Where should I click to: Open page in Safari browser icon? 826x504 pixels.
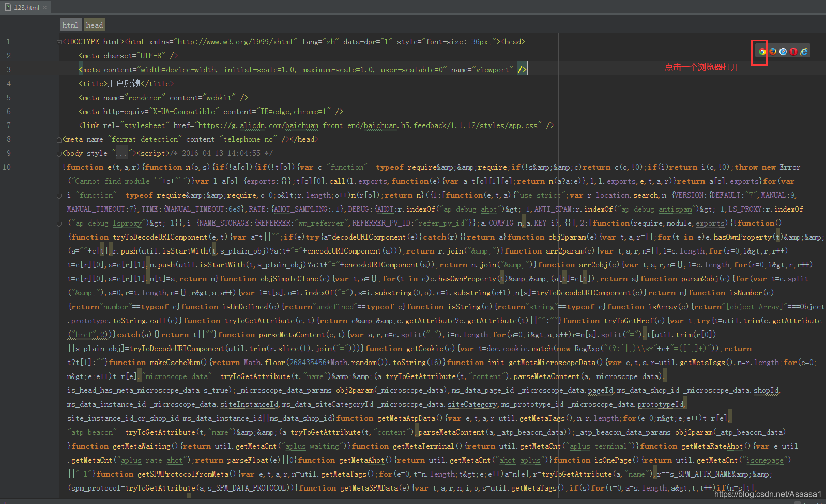(x=783, y=52)
